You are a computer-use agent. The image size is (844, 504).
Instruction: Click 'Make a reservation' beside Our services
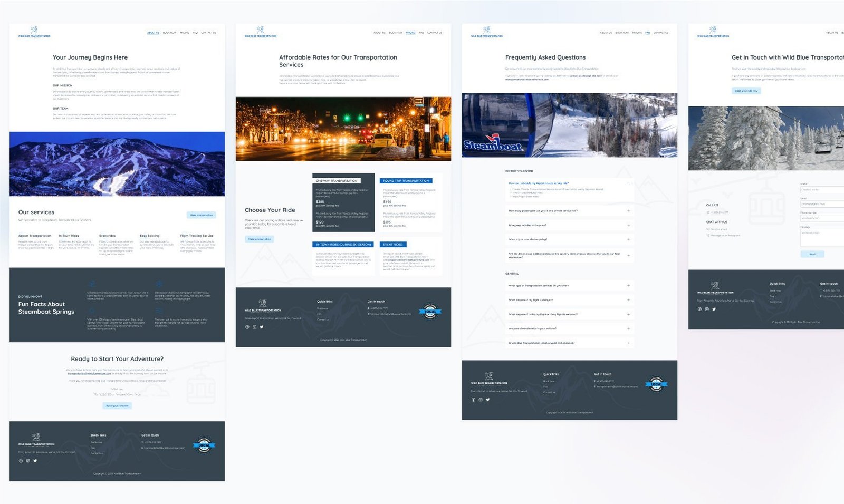(202, 215)
